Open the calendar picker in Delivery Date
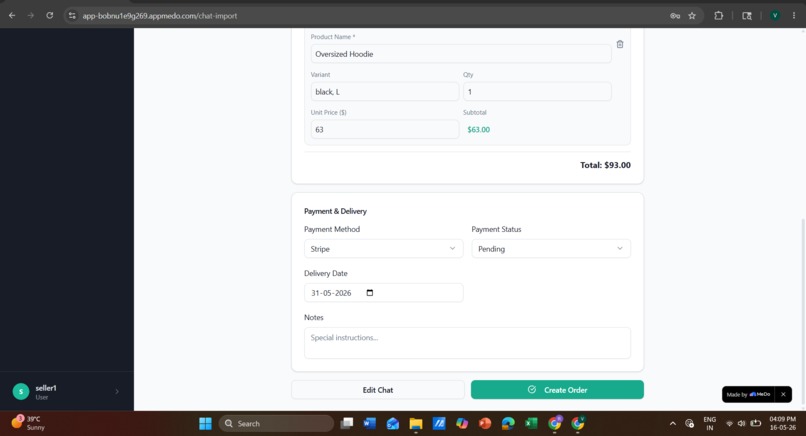This screenshot has width=806, height=436. tap(370, 293)
